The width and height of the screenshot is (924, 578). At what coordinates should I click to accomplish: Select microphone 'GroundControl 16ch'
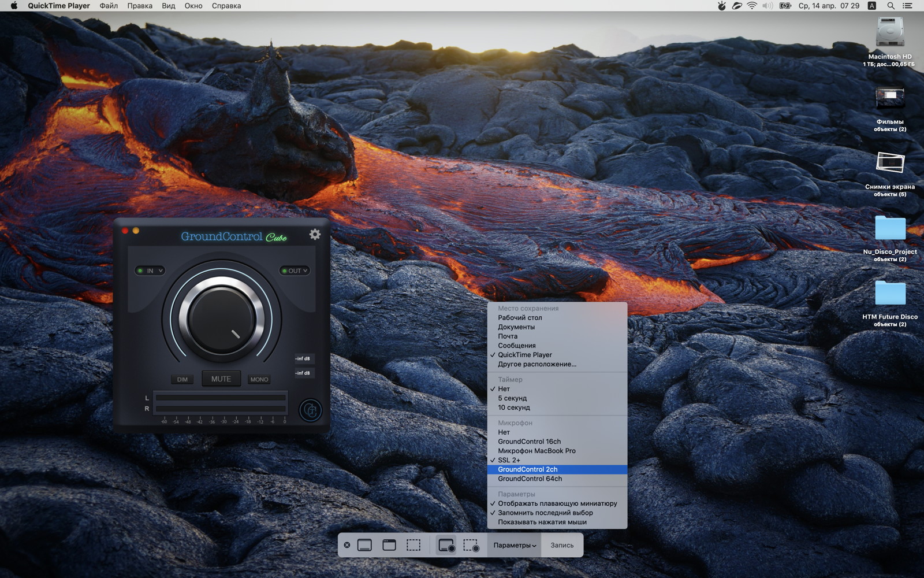pyautogui.click(x=557, y=442)
